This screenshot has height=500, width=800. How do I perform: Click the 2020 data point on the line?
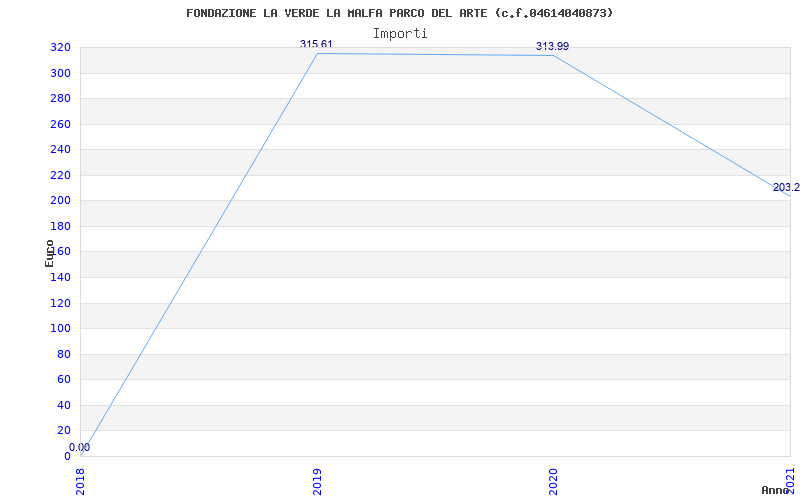coord(554,55)
